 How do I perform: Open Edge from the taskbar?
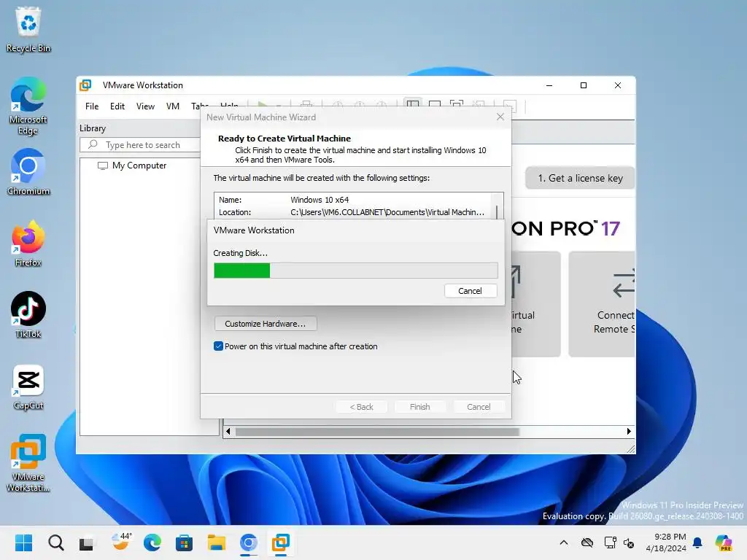(152, 542)
